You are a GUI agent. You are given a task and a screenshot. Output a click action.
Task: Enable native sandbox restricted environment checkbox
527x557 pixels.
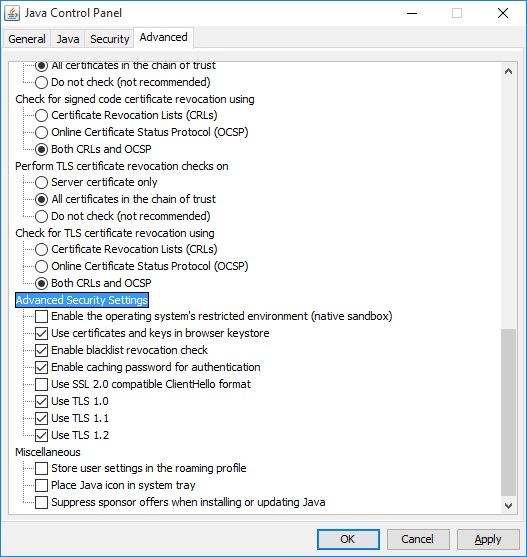42,316
